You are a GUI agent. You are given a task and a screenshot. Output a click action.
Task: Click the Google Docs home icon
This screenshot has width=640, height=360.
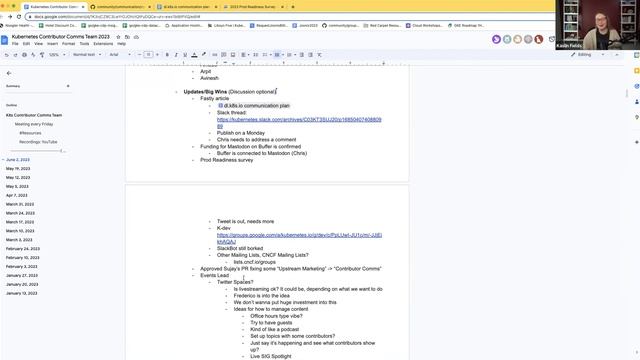click(x=4, y=40)
